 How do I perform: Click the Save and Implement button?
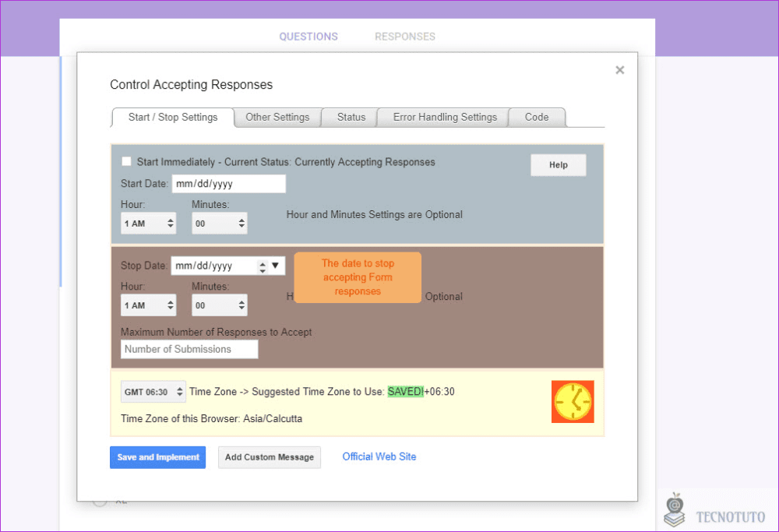[158, 457]
